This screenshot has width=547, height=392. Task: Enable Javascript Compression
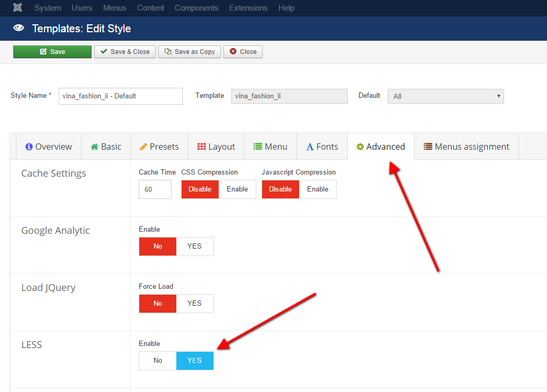[318, 189]
